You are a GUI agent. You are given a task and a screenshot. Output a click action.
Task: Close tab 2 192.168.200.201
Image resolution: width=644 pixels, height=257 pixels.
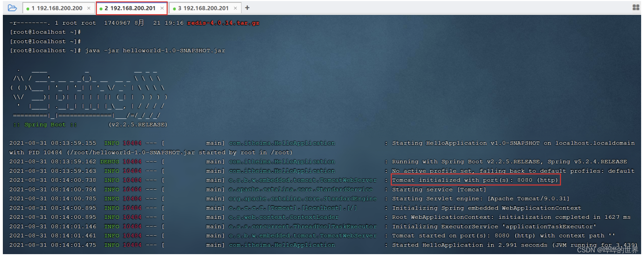[x=162, y=8]
